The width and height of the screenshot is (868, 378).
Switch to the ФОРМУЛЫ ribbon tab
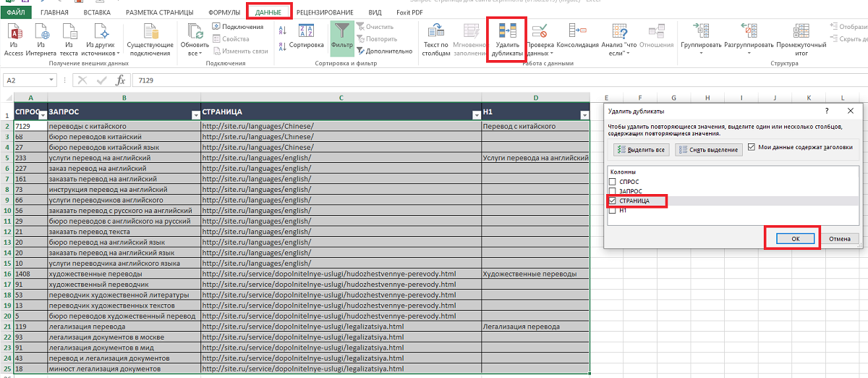click(x=224, y=12)
